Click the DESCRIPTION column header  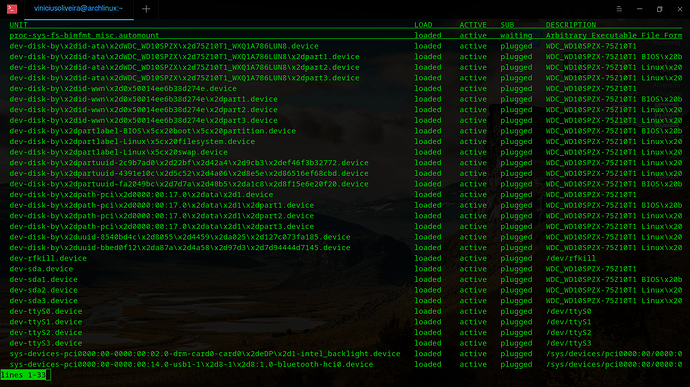(x=571, y=25)
